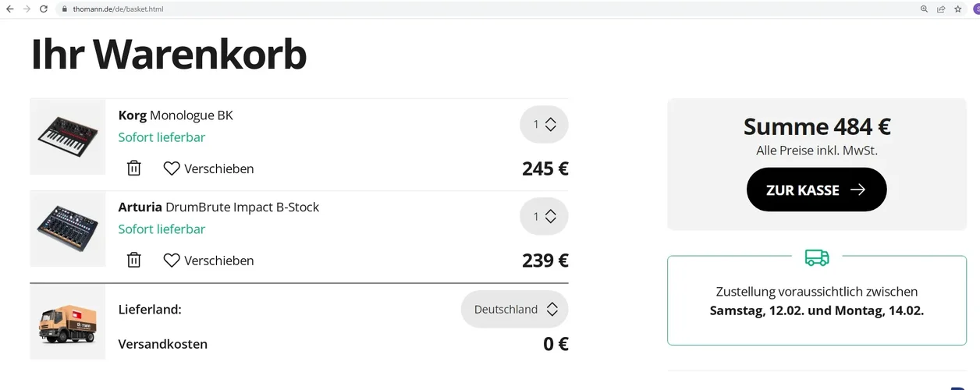Viewport: 980px width, 390px height.
Task: Open the browser zoom control icon
Action: [x=924, y=9]
